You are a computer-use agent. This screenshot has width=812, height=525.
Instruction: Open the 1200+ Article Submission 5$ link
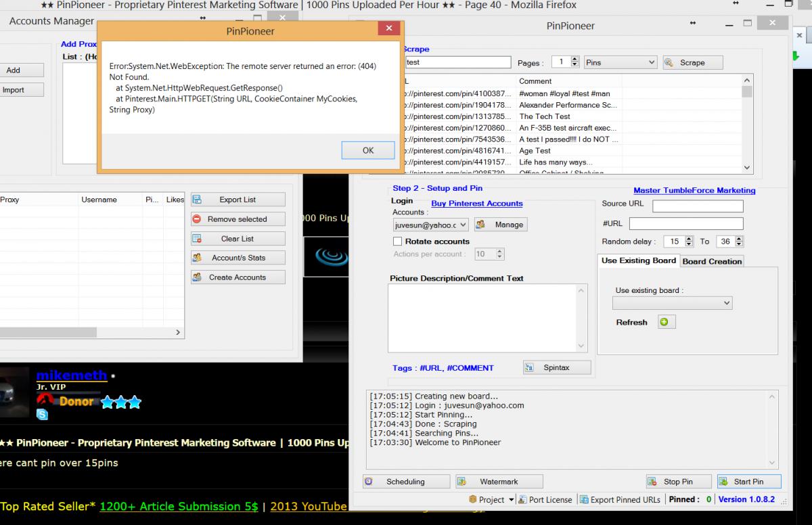179,507
